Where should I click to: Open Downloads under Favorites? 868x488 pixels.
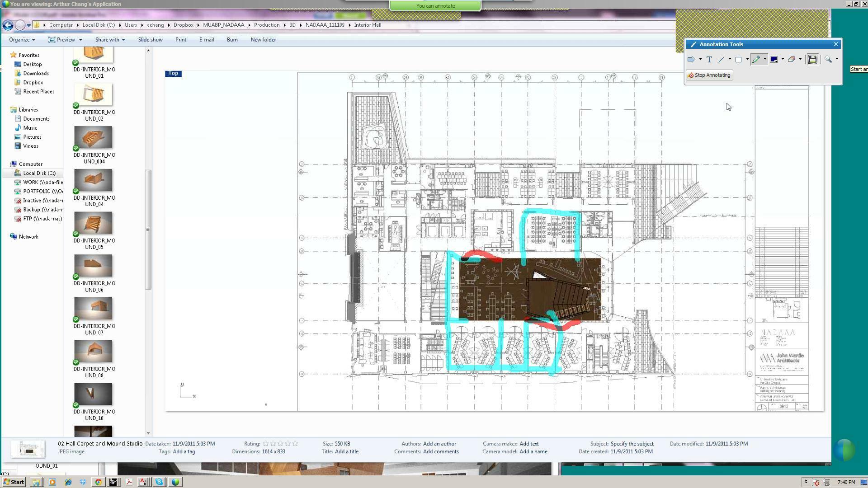point(36,73)
